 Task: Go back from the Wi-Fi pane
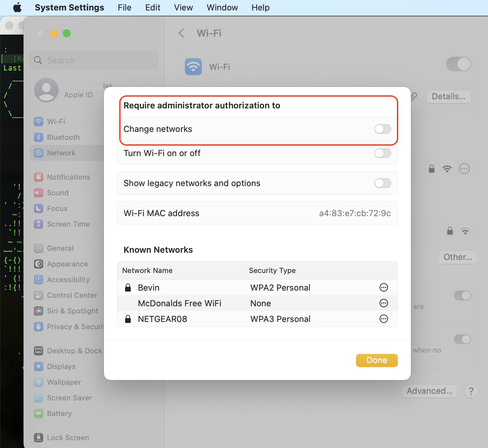click(x=182, y=33)
